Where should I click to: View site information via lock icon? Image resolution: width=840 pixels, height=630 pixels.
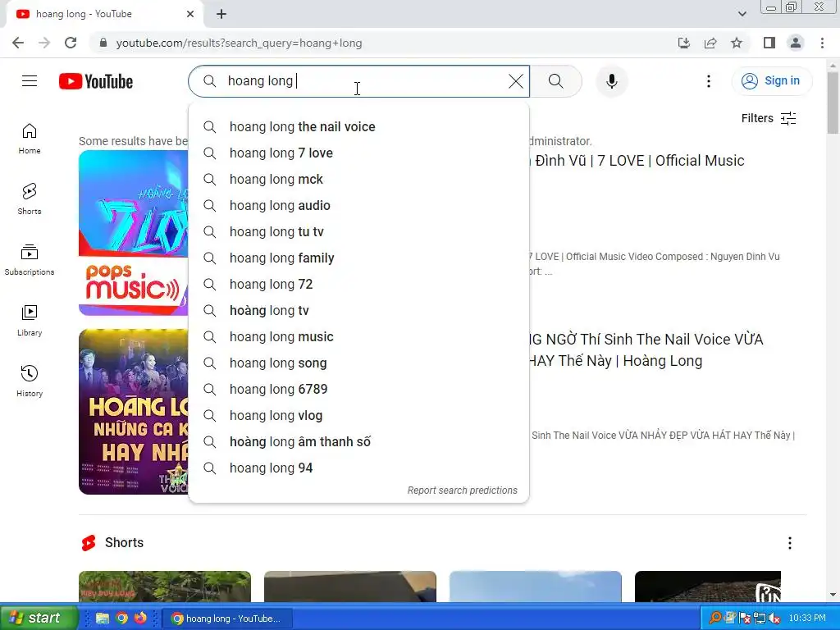point(103,43)
